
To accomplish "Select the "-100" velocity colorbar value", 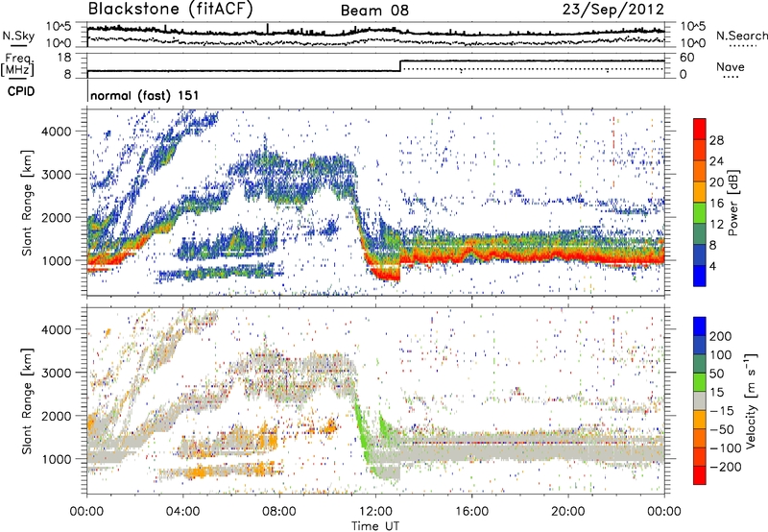I will pos(726,447).
